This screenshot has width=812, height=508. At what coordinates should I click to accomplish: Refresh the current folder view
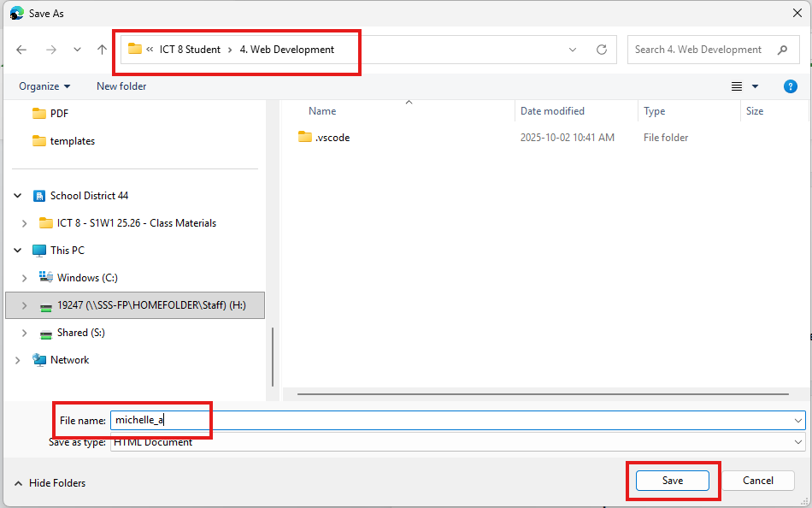click(x=601, y=50)
